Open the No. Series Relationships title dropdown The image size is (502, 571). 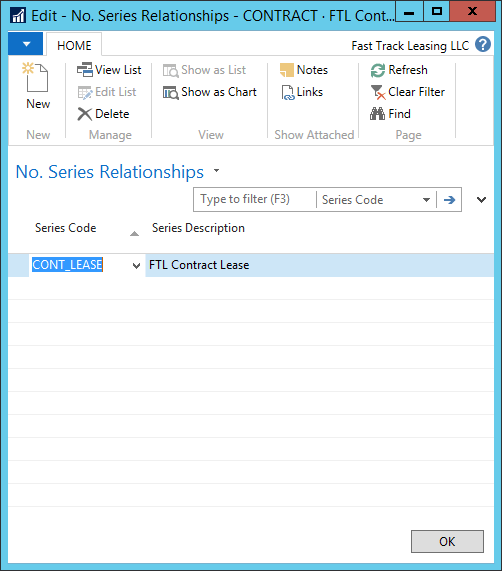click(217, 170)
